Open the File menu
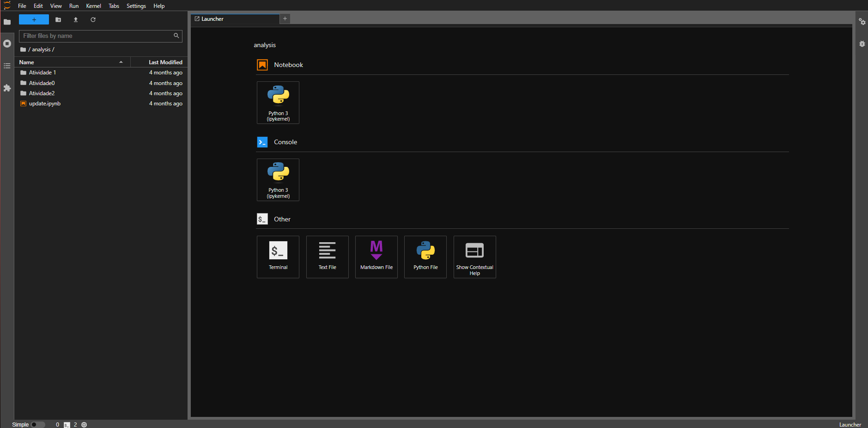Screen dimensions: 868x428 (x=22, y=6)
